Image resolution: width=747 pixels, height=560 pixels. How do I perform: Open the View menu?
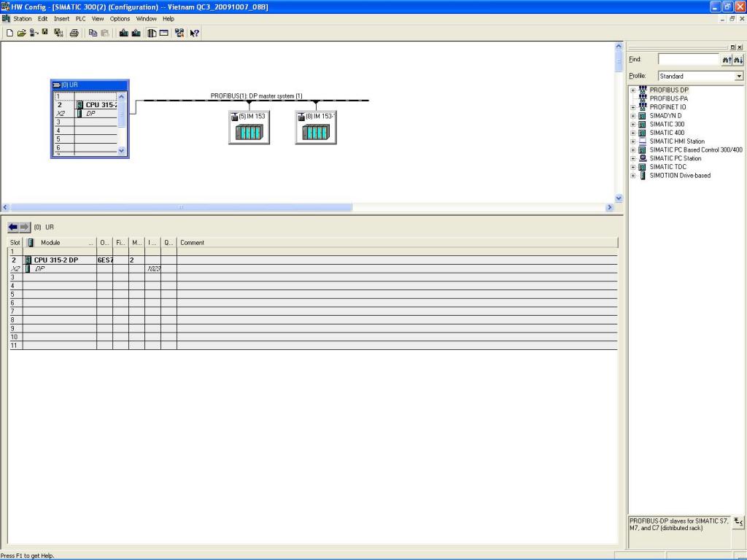tap(98, 19)
